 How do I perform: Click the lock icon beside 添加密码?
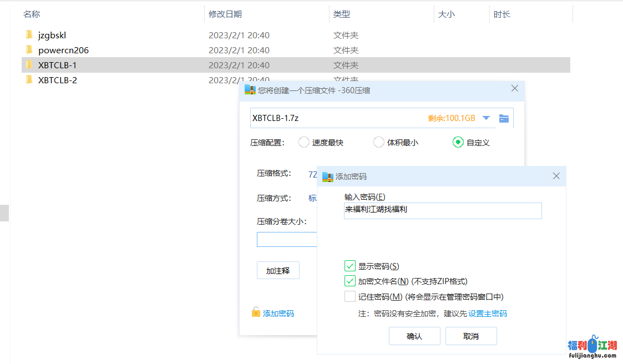pos(256,313)
